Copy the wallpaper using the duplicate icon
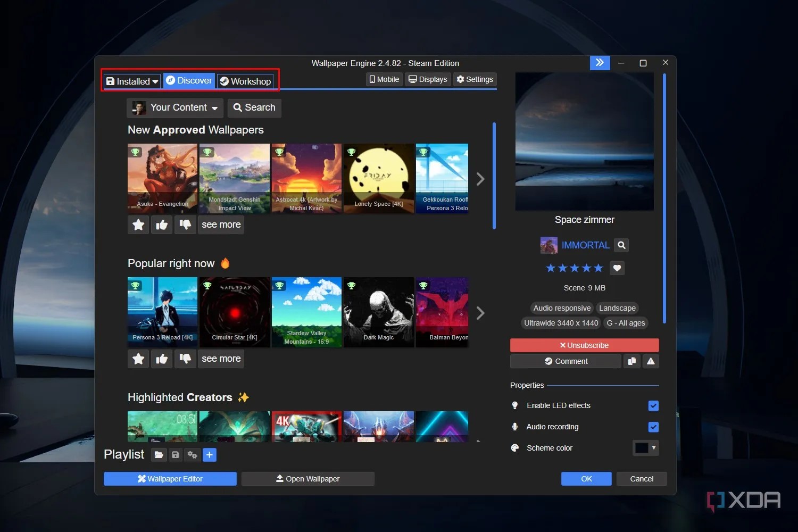The image size is (798, 532). 631,361
